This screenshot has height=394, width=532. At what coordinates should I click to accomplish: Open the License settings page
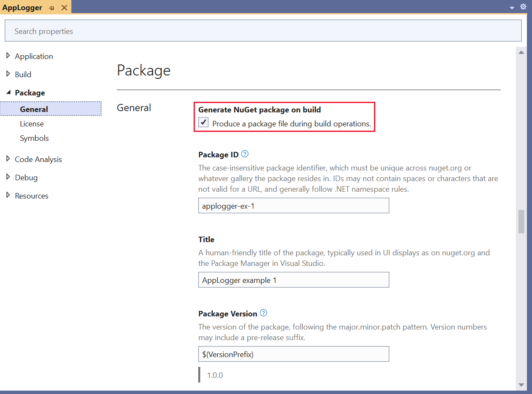coord(32,123)
